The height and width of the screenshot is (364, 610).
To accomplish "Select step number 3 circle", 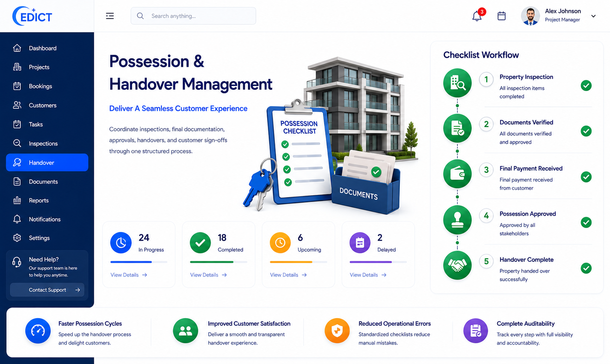I will click(486, 170).
